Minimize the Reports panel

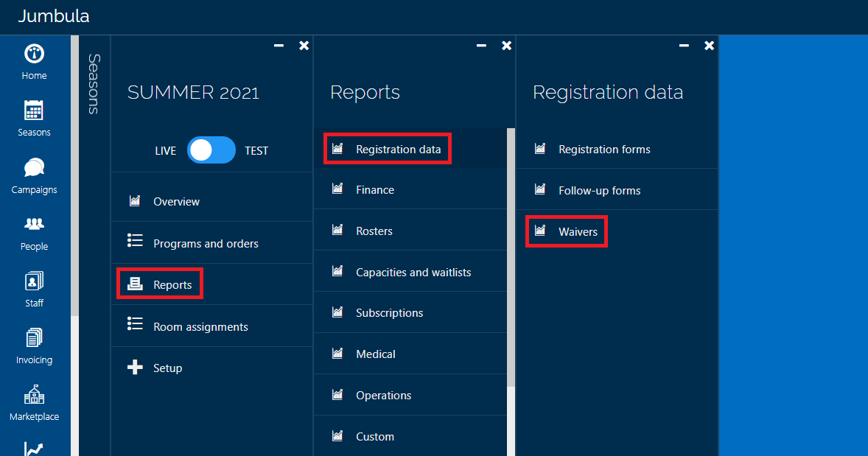(482, 46)
